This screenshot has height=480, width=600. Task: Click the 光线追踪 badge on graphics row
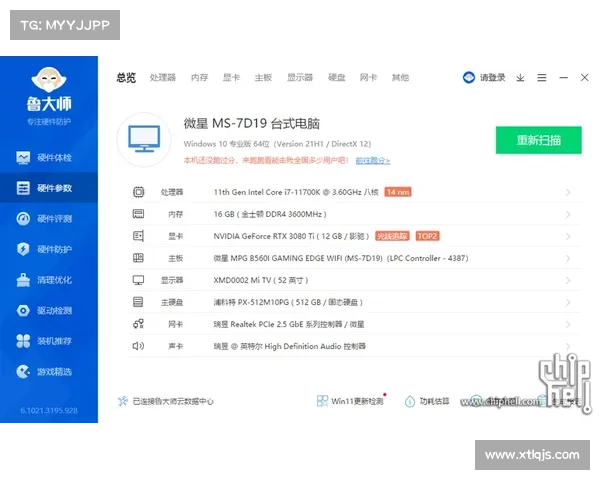[392, 236]
